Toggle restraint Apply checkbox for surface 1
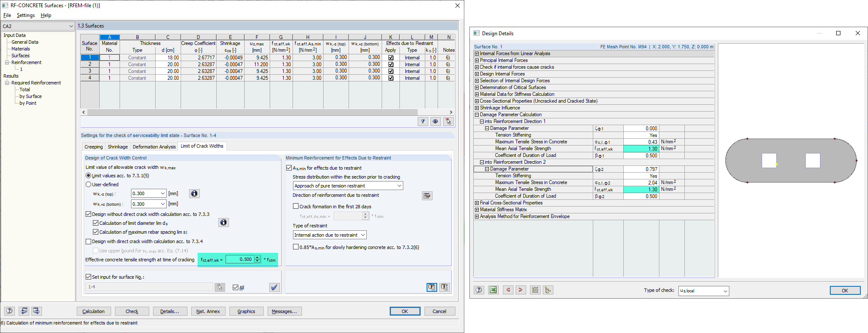The image size is (868, 333). tap(391, 58)
